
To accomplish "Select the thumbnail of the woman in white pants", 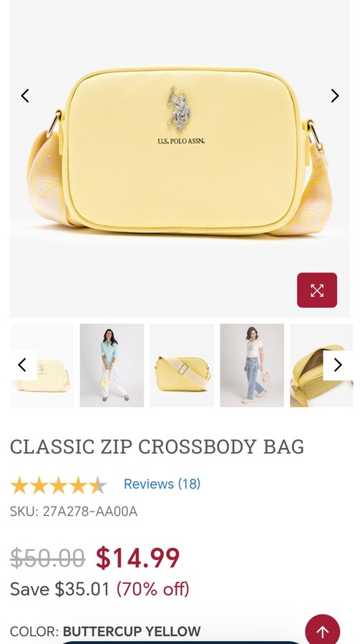I will pyautogui.click(x=112, y=366).
